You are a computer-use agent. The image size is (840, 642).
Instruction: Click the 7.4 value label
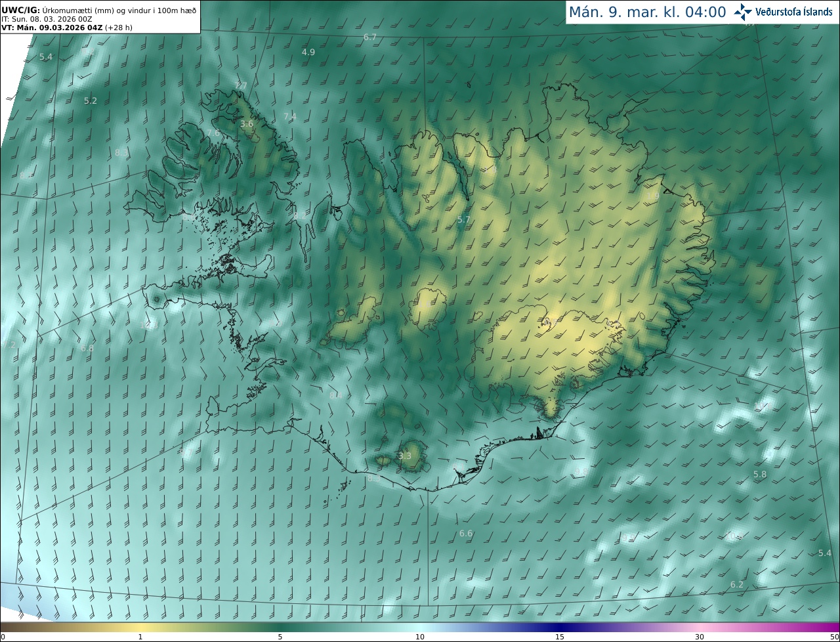pyautogui.click(x=290, y=116)
